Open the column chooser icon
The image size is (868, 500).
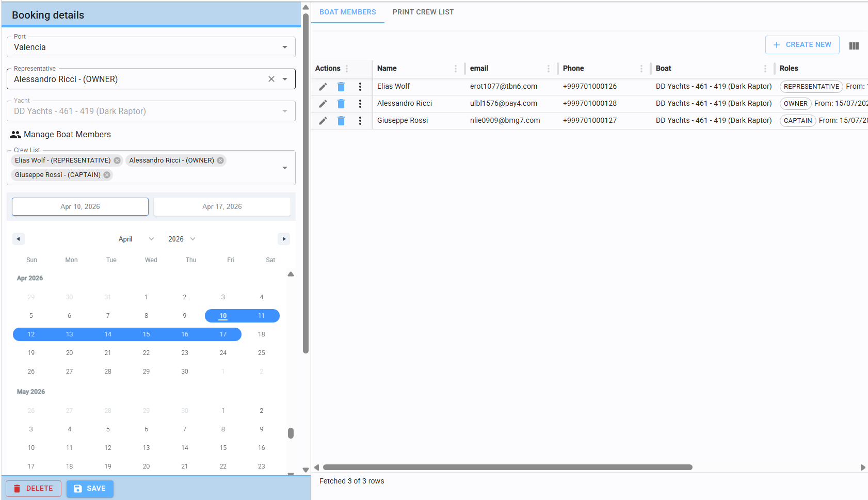tap(854, 45)
